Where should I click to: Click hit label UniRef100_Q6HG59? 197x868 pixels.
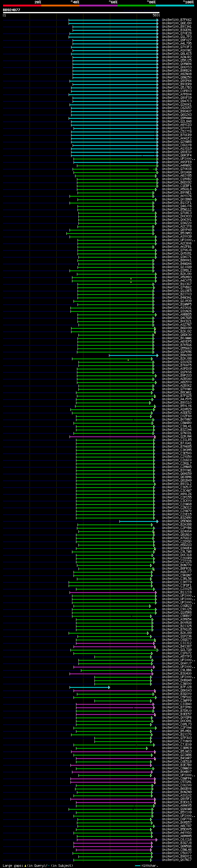177,474
